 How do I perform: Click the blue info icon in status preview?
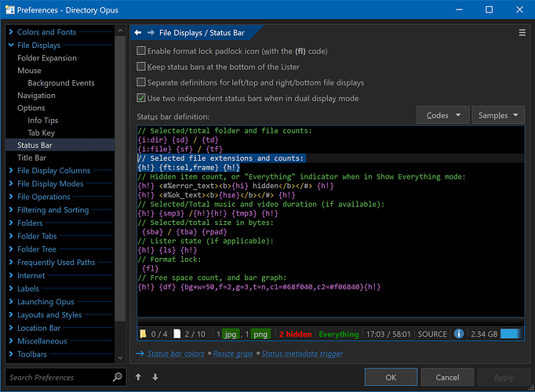pos(459,334)
